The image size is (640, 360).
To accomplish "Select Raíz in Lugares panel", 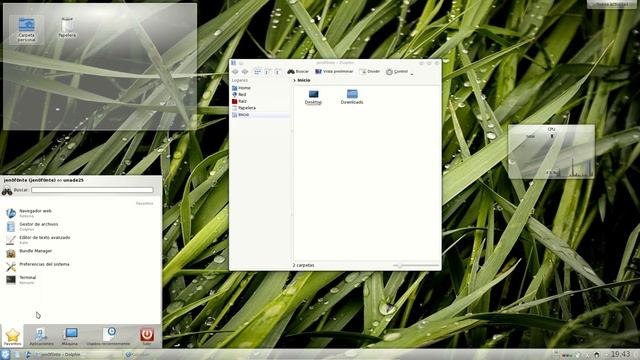I will click(260, 101).
